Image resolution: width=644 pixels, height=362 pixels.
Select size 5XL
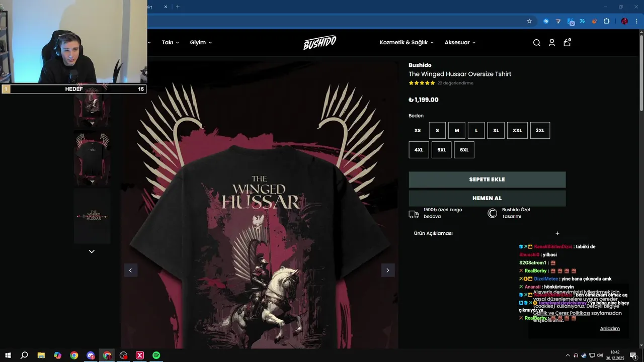coord(441,150)
